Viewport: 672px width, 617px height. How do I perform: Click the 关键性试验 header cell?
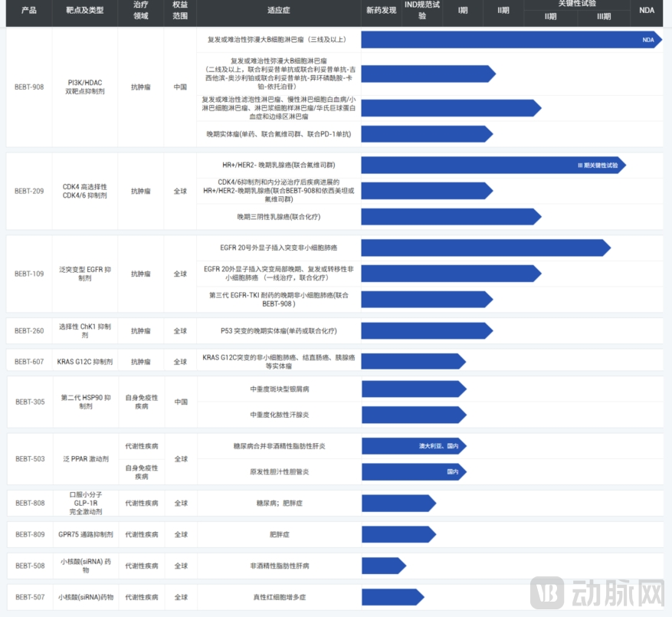pos(576,4)
